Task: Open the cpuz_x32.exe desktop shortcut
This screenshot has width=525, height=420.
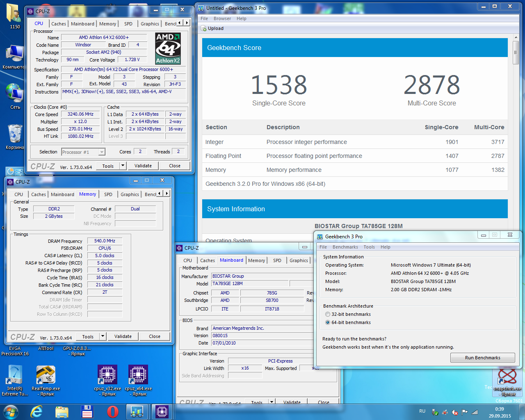Action: [107, 381]
